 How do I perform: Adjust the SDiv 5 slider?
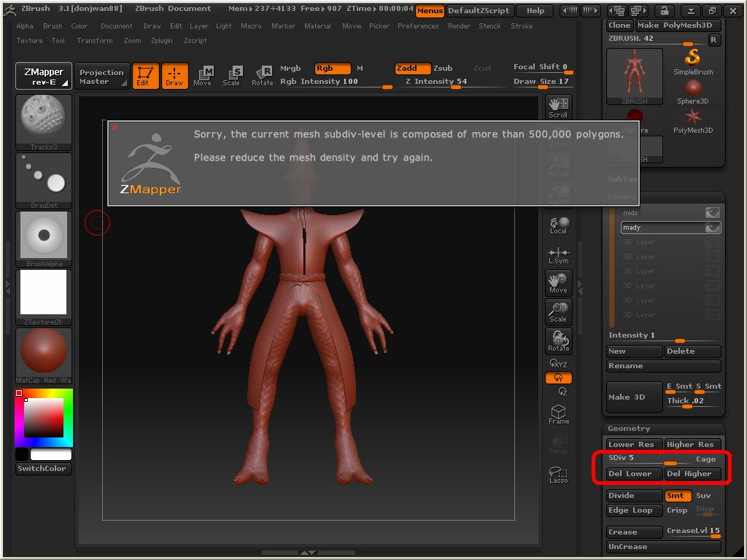649,459
